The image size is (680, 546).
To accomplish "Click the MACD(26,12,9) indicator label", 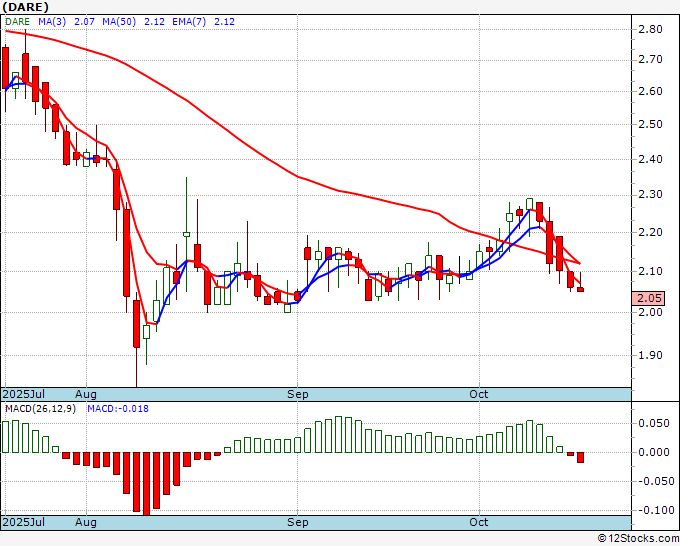I will point(40,409).
